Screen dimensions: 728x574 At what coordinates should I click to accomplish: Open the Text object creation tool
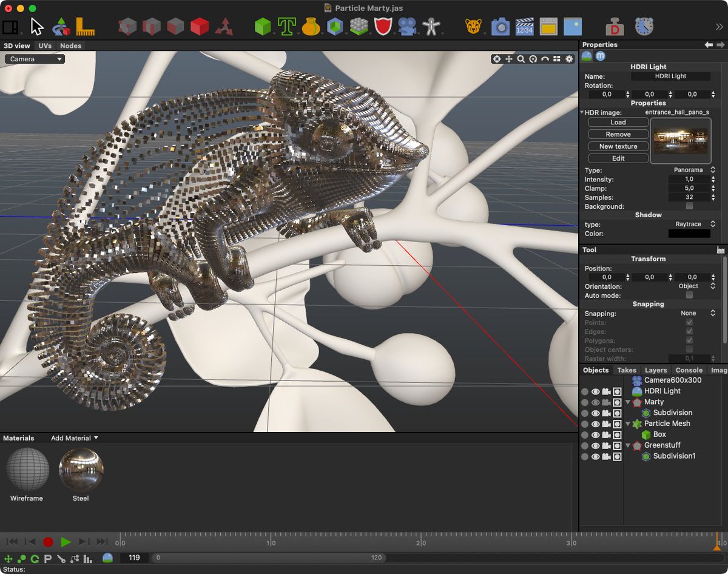click(287, 25)
